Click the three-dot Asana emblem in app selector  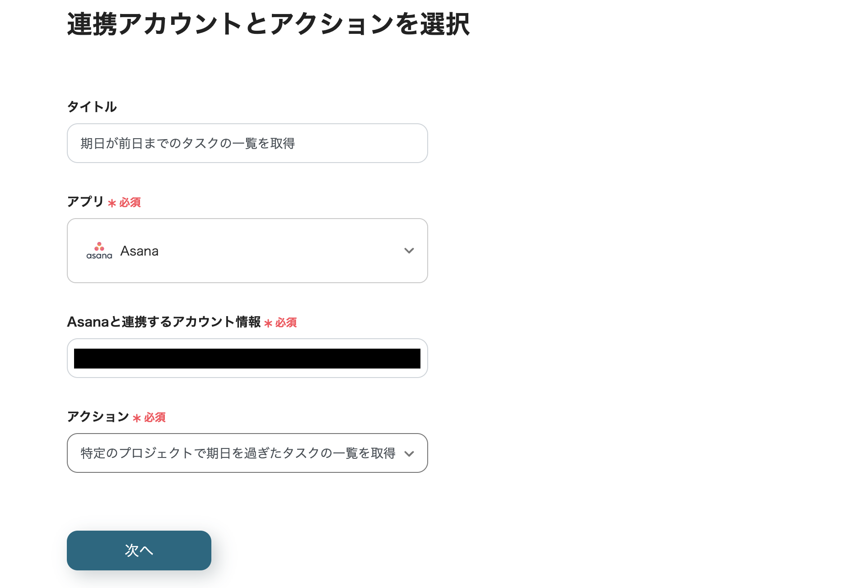coord(99,247)
